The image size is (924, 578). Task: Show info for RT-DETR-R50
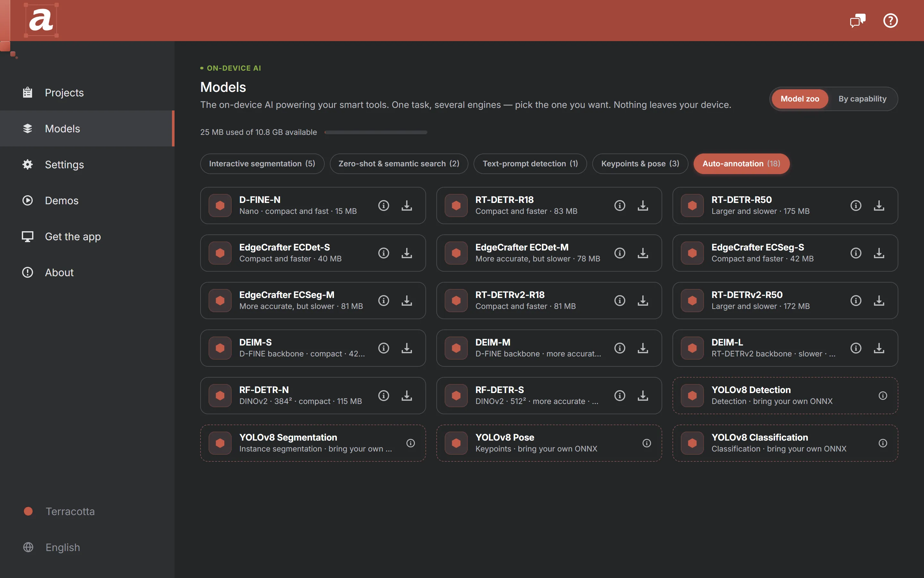(x=856, y=206)
